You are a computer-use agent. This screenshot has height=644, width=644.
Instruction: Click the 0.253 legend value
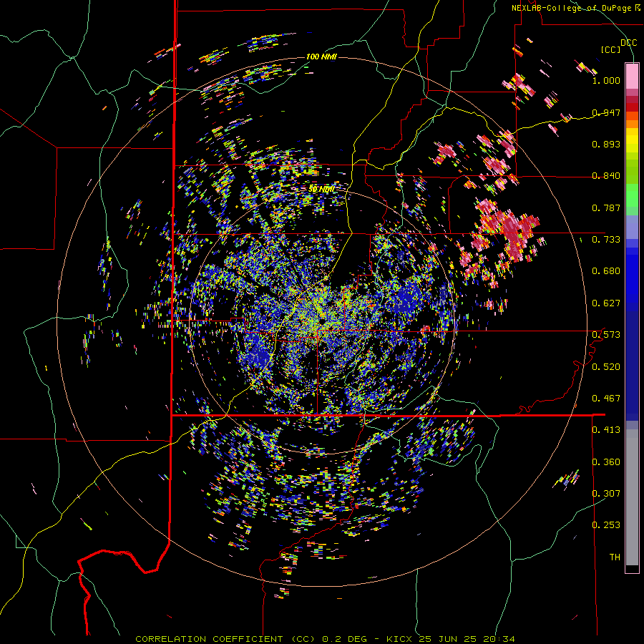point(606,525)
